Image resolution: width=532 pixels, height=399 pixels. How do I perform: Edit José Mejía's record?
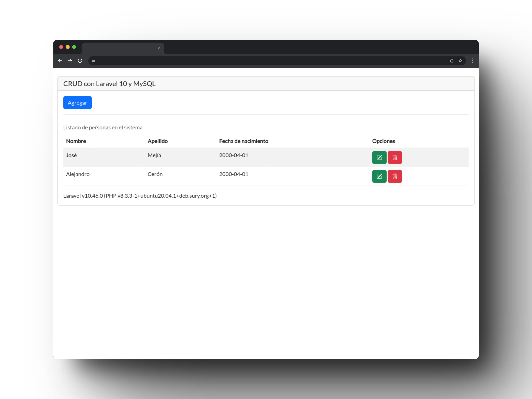click(x=379, y=158)
